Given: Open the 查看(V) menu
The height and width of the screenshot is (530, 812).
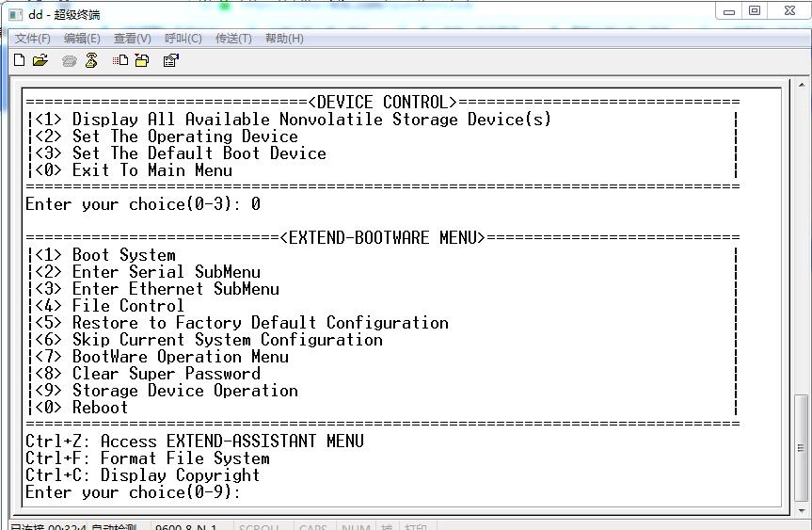Looking at the screenshot, I should 132,39.
